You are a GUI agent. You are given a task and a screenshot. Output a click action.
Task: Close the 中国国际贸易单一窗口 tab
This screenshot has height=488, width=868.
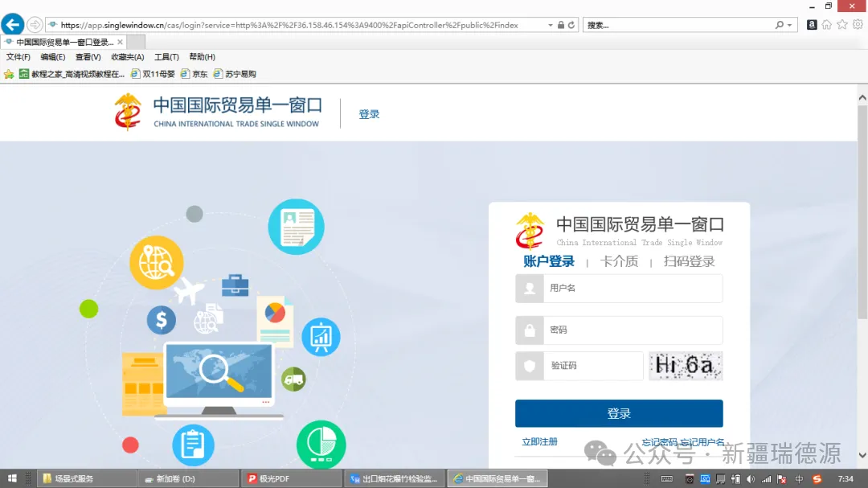[120, 42]
